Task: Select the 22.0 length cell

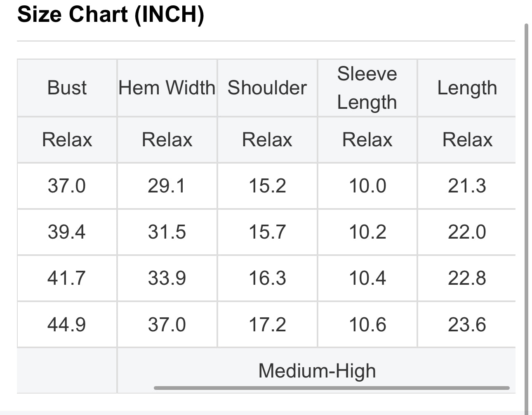Action: point(467,232)
